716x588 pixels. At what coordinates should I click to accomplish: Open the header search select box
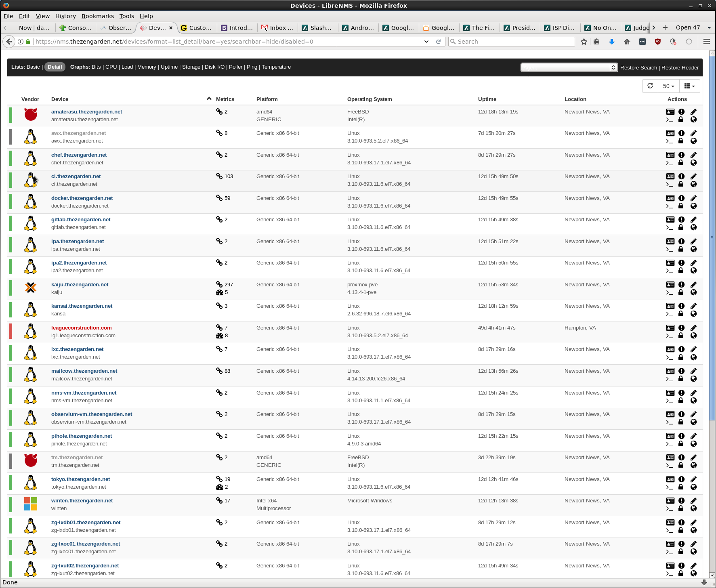point(569,67)
